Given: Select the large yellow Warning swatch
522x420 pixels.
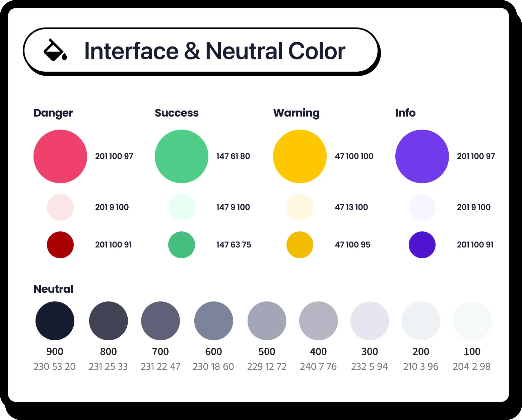Looking at the screenshot, I should tap(300, 156).
